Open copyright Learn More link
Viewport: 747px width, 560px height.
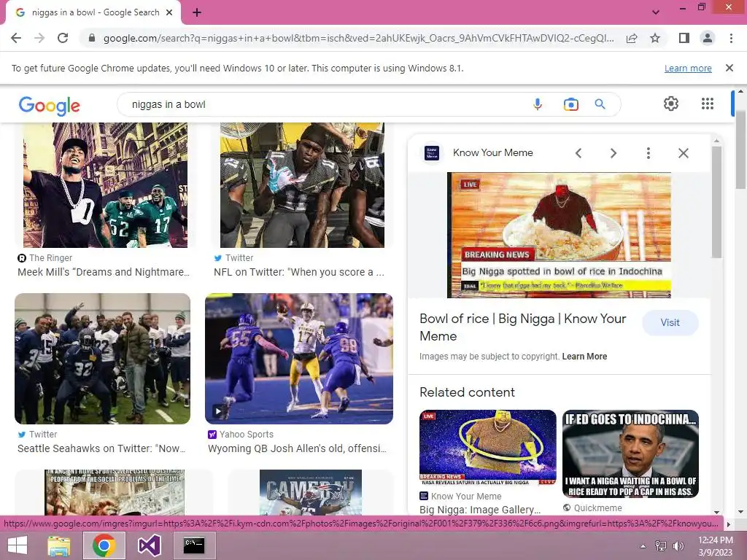[x=584, y=357]
